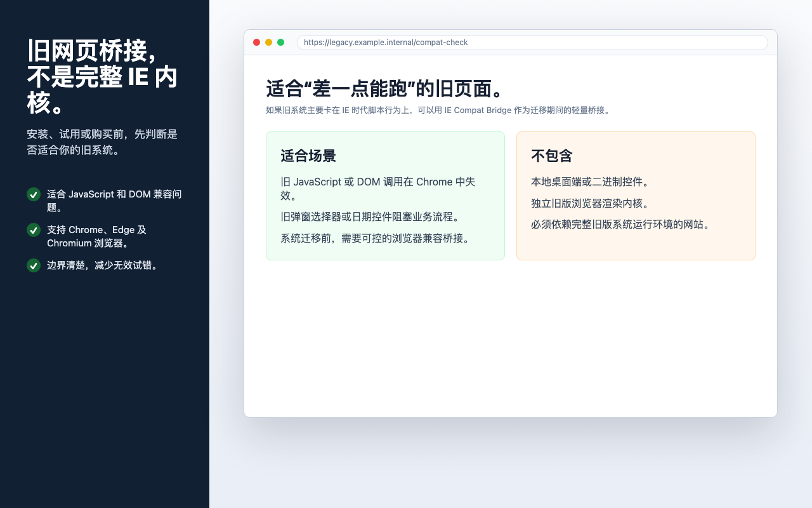The width and height of the screenshot is (812, 508).
Task: Click the green maximize dot in browser mockup
Action: click(280, 43)
